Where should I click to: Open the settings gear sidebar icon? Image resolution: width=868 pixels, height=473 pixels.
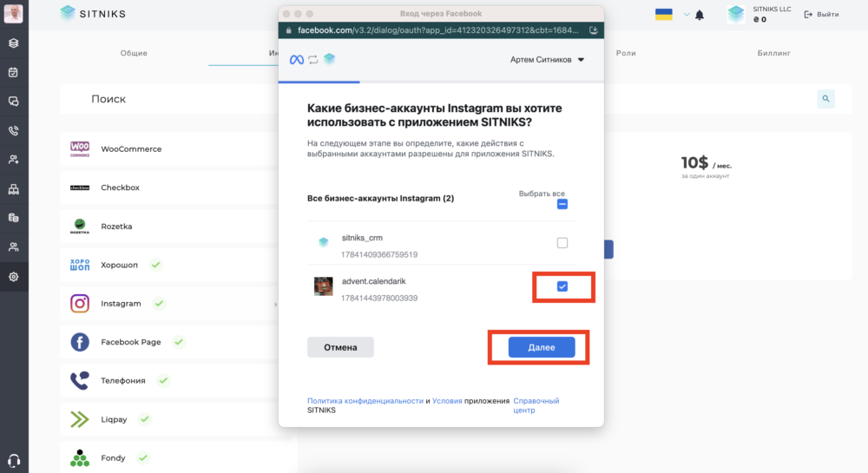[13, 277]
